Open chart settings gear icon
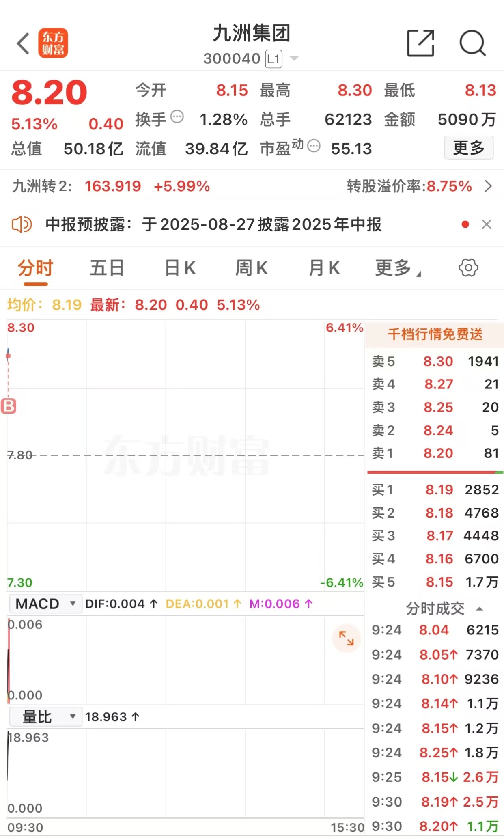This screenshot has height=839, width=504. point(468,267)
